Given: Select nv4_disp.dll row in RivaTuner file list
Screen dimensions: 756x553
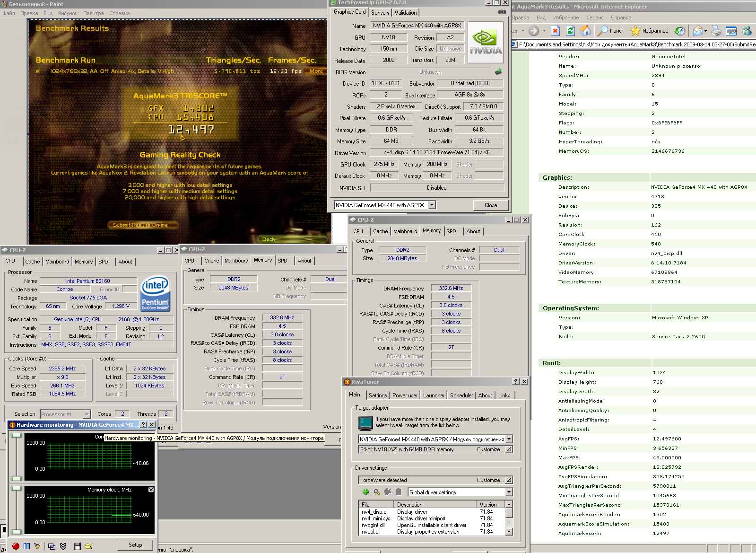Looking at the screenshot, I should pos(432,512).
